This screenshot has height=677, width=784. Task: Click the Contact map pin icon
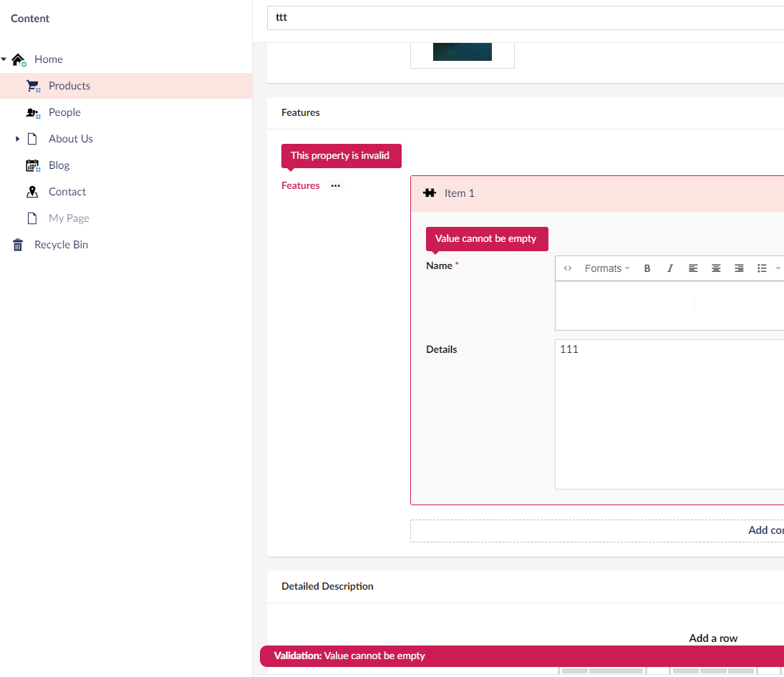click(33, 191)
